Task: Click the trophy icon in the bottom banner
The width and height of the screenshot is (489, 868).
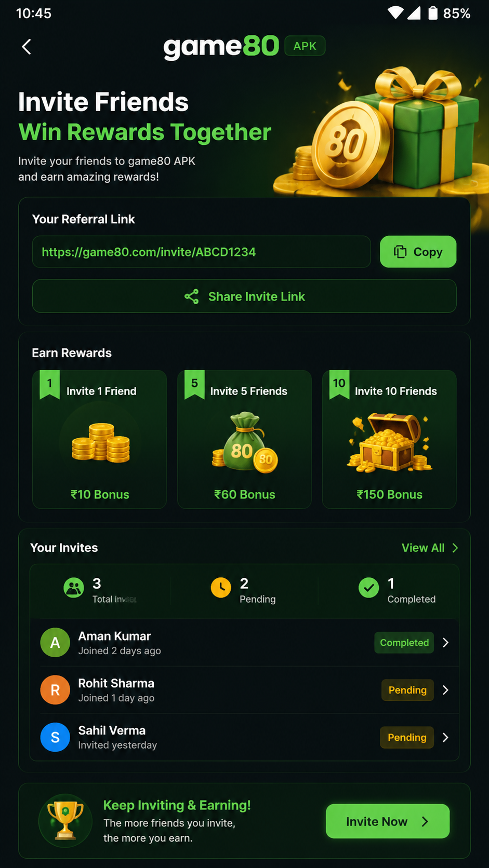Action: tap(65, 821)
